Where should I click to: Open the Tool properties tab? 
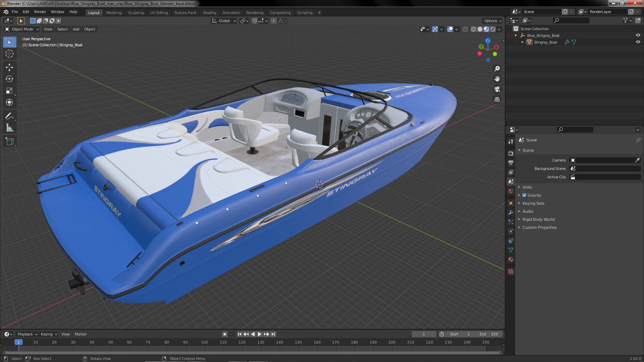pyautogui.click(x=511, y=141)
